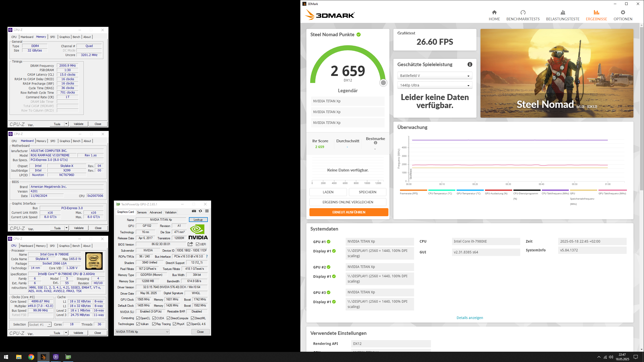The image size is (644, 362).
Task: Open Google Chrome from taskbar
Action: click(31, 357)
